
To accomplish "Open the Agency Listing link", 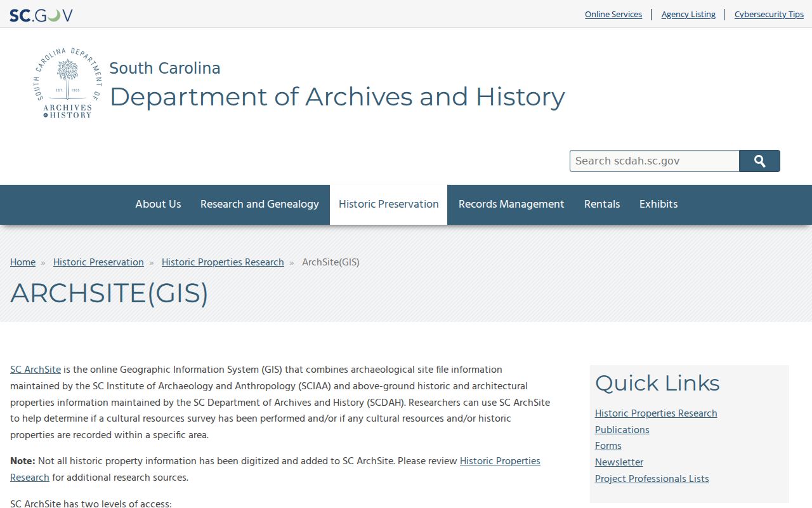I will pyautogui.click(x=688, y=14).
